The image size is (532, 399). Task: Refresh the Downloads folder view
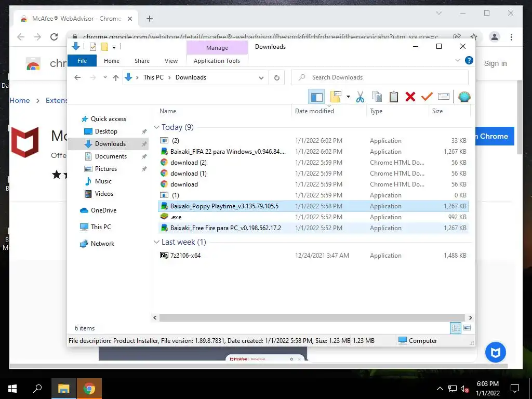tap(277, 78)
